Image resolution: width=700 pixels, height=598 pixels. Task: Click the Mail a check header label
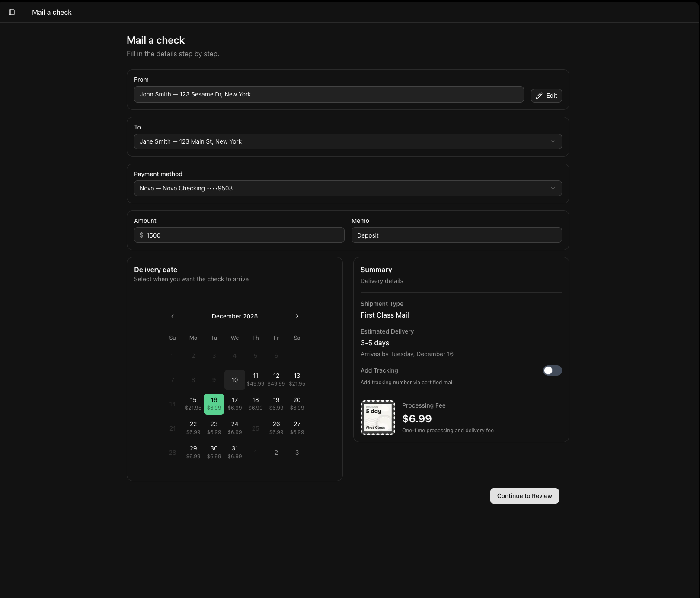point(51,12)
